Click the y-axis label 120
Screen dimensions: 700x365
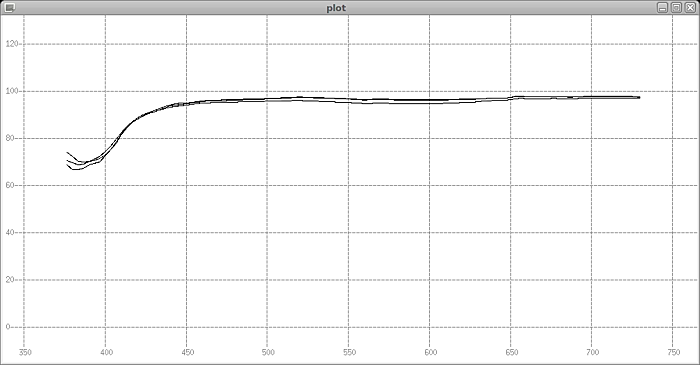tap(12, 44)
